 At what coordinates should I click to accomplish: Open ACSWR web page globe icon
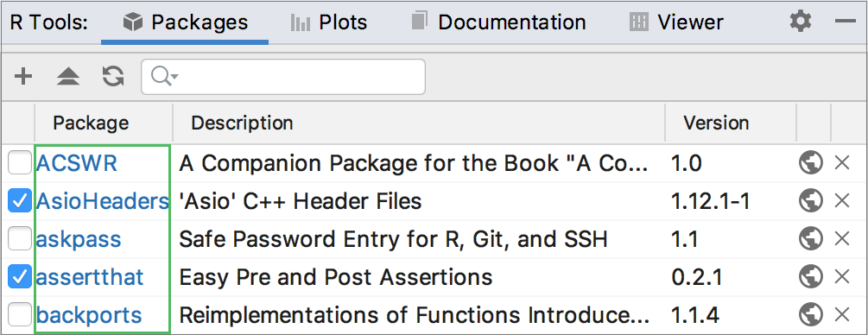click(x=810, y=164)
